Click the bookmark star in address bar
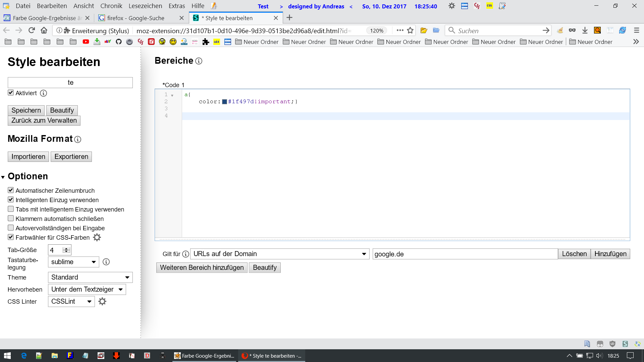The height and width of the screenshot is (362, 644). 410,31
